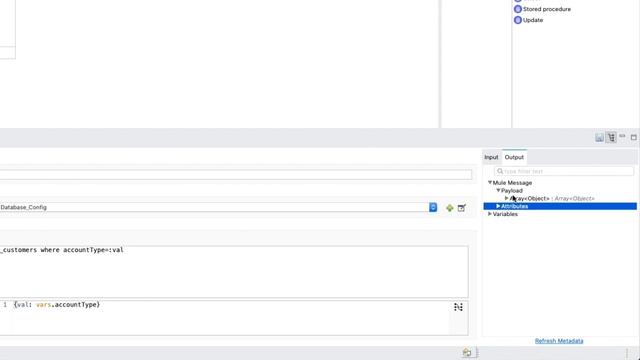Switch to the Input metadata tab
This screenshot has height=360, width=640.
coord(491,157)
